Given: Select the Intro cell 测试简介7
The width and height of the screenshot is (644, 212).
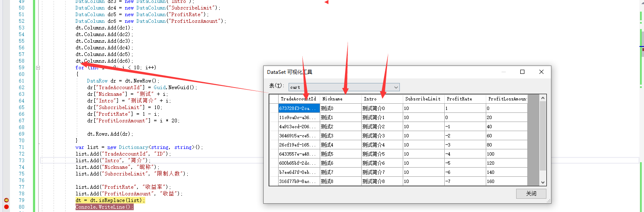Looking at the screenshot, I should click(x=382, y=172).
